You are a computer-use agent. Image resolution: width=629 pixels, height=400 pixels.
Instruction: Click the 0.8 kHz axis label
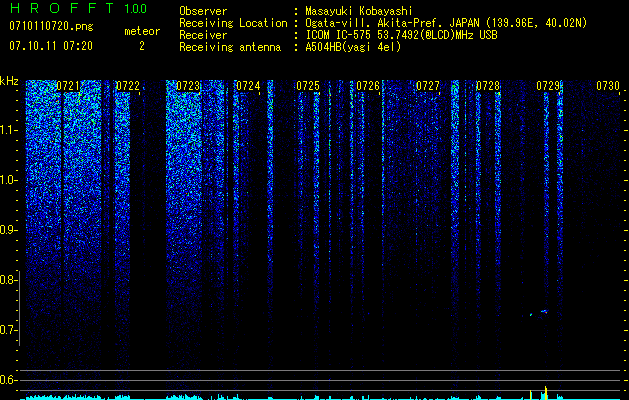pos(8,280)
